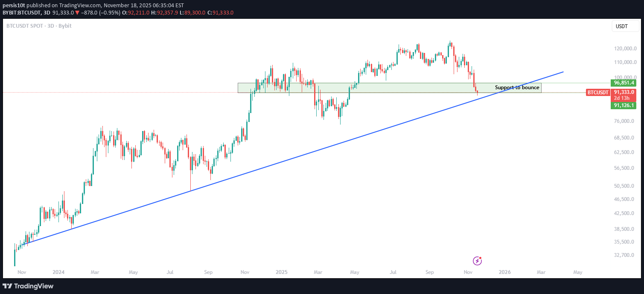
Task: Click the TradingView logo icon
Action: (8, 286)
